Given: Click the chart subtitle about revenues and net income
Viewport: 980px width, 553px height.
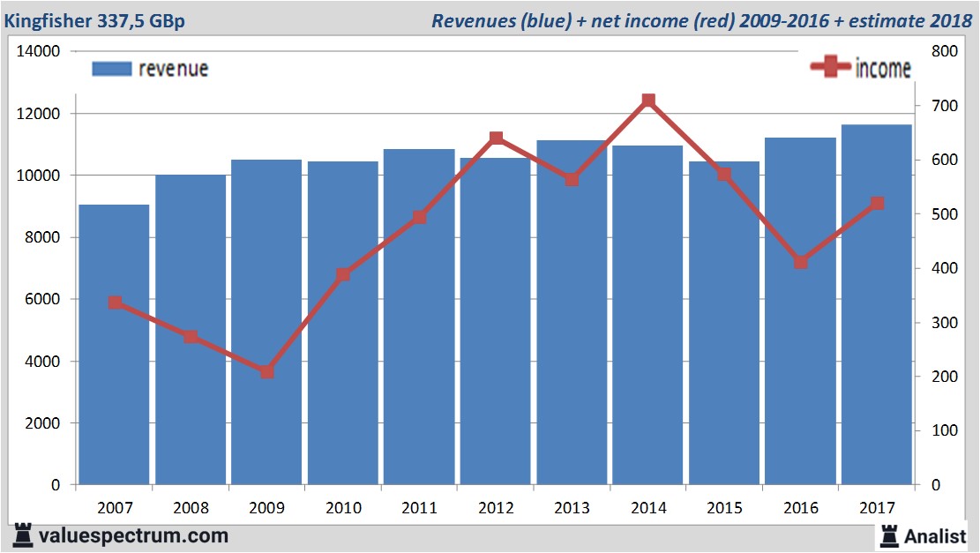Looking at the screenshot, I should click(701, 20).
